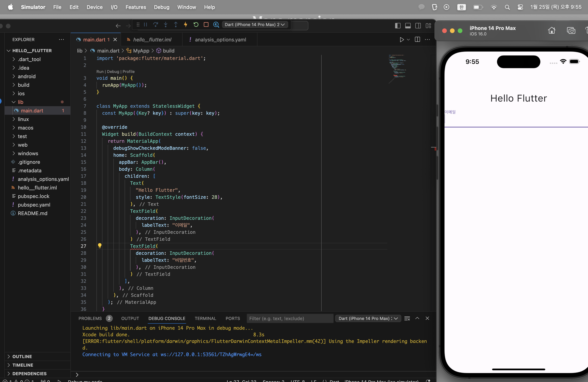The height and width of the screenshot is (382, 588).
Task: Click the Wi-Fi menu bar icon
Action: click(494, 7)
